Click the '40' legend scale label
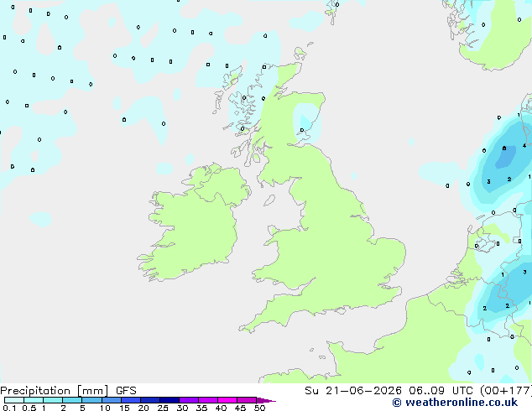The height and width of the screenshot is (411, 532). tap(221, 408)
